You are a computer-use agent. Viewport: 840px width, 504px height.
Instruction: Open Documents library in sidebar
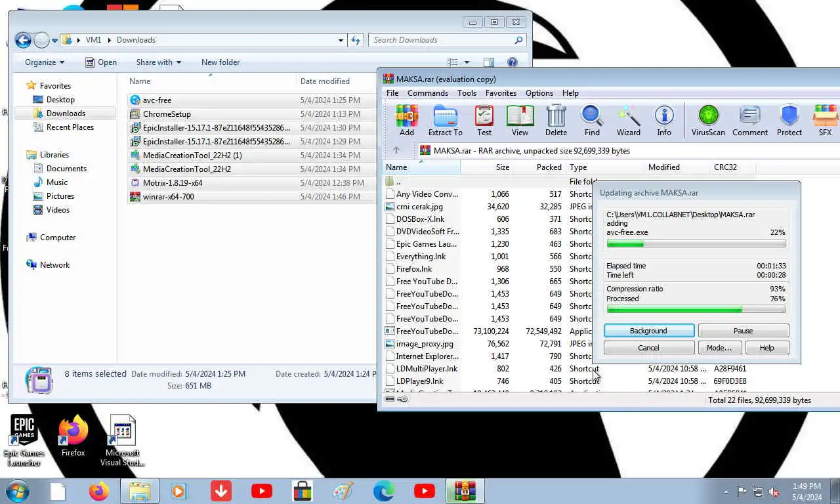pyautogui.click(x=66, y=169)
